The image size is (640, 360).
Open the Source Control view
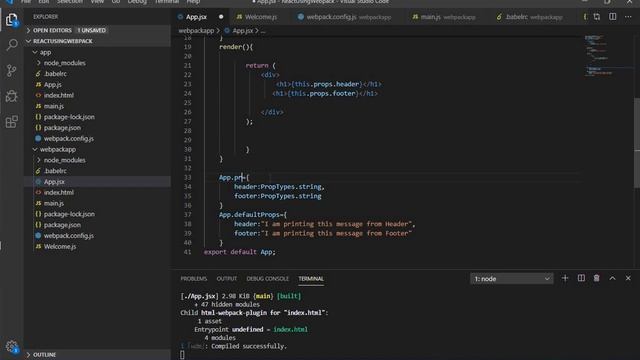[11, 70]
